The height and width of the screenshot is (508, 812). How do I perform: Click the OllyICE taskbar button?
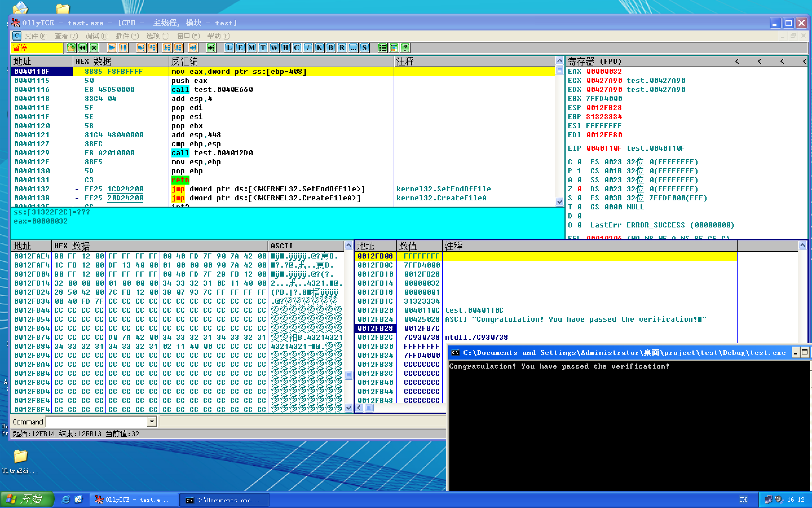134,500
